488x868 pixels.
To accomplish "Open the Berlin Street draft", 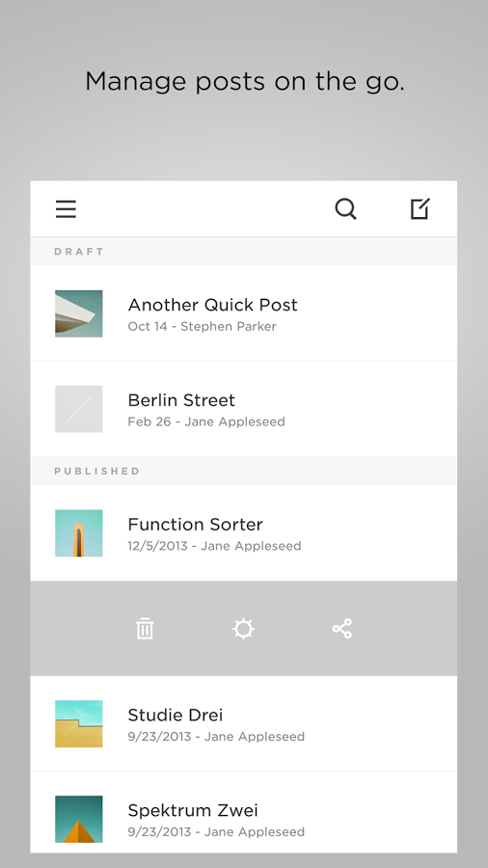I will tap(243, 409).
